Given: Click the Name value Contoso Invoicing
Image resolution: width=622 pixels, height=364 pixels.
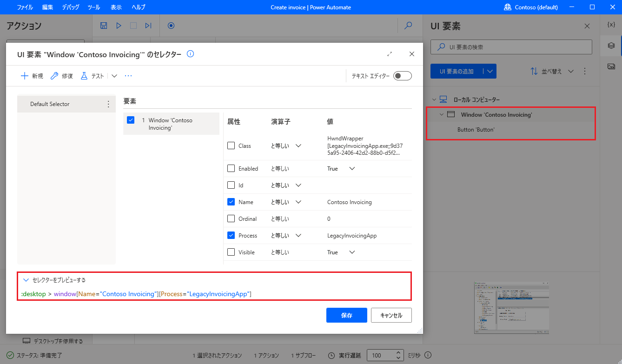Looking at the screenshot, I should pos(350,202).
